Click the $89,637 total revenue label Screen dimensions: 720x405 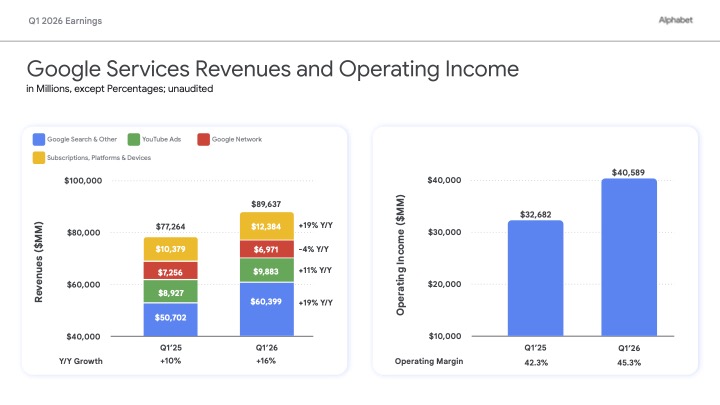(x=266, y=203)
